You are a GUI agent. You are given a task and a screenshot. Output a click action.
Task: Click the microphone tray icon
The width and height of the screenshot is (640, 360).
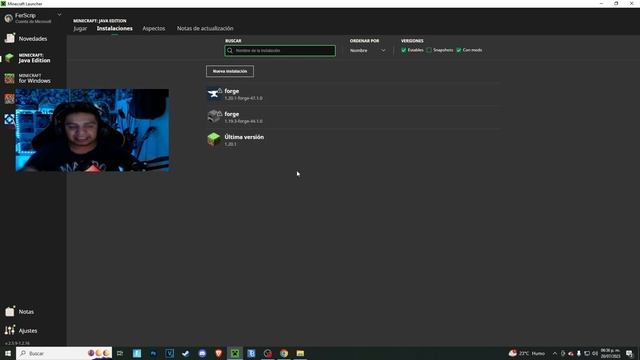pyautogui.click(x=579, y=353)
